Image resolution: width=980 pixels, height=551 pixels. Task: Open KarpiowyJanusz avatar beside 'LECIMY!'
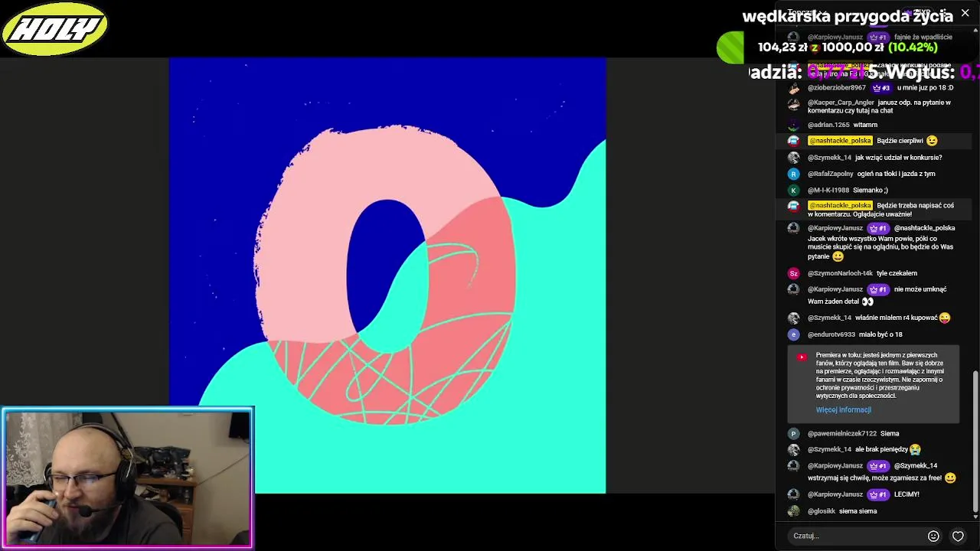[793, 494]
